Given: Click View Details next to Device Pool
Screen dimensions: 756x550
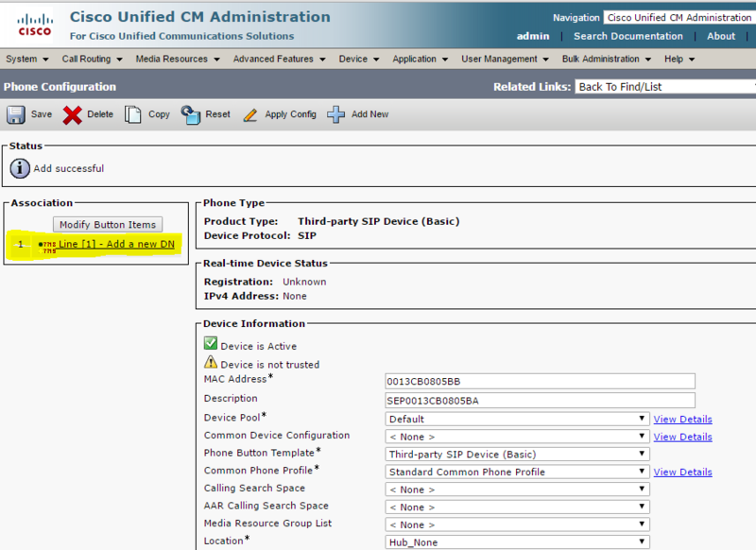Looking at the screenshot, I should tap(682, 419).
